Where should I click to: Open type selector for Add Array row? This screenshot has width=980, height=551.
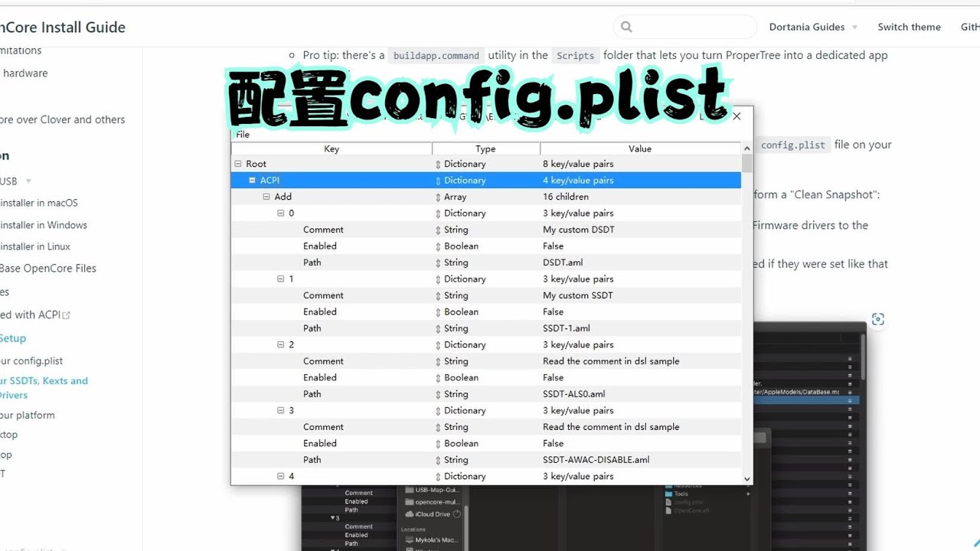439,197
